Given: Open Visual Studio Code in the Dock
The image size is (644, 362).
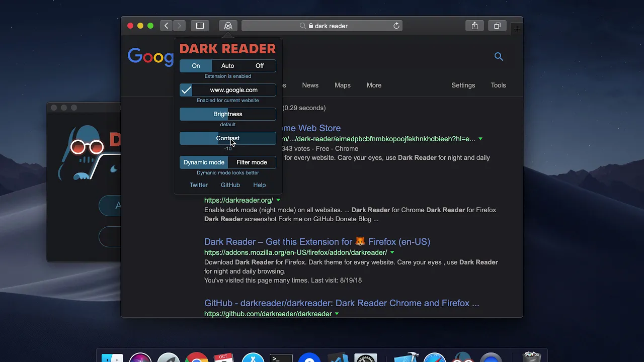Looking at the screenshot, I should [338, 358].
